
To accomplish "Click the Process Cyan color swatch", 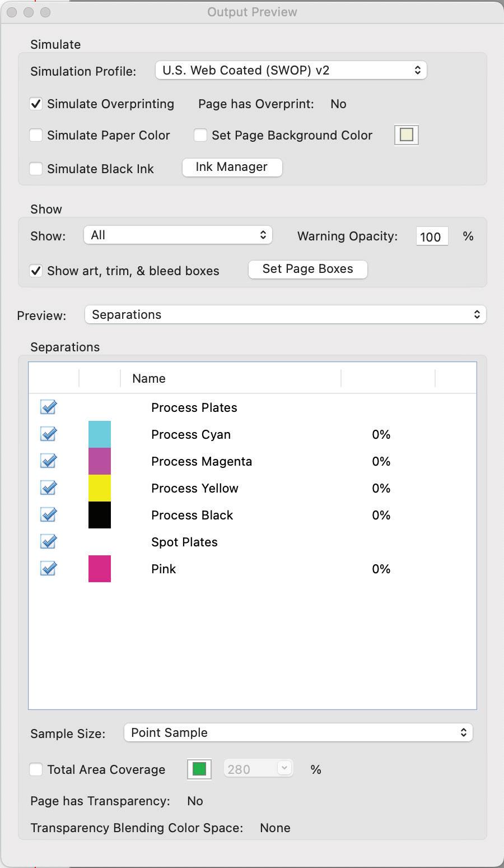I will pos(100,434).
